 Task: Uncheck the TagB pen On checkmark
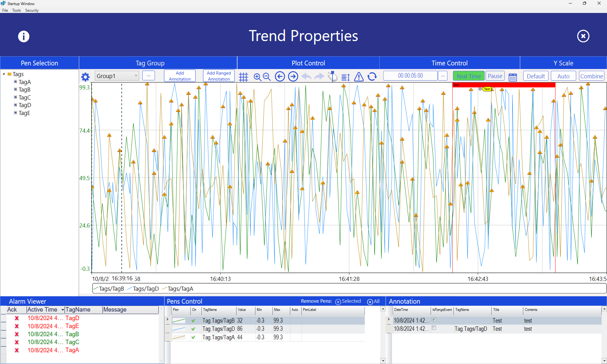[193, 321]
